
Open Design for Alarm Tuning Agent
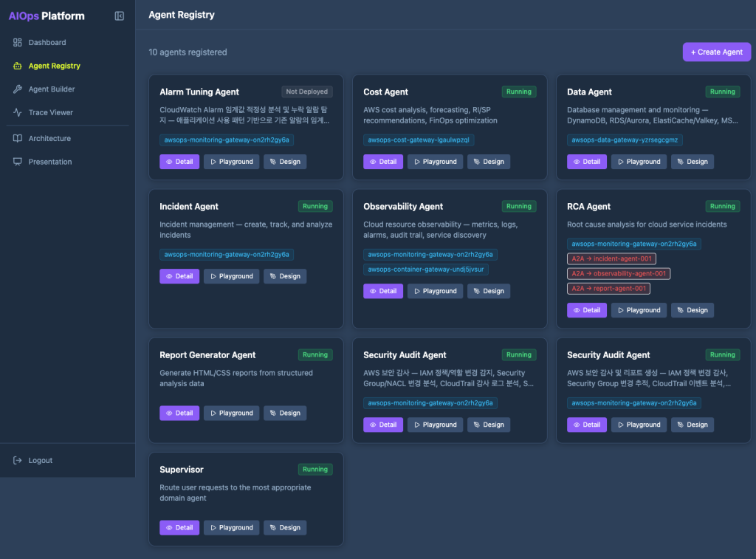285,162
